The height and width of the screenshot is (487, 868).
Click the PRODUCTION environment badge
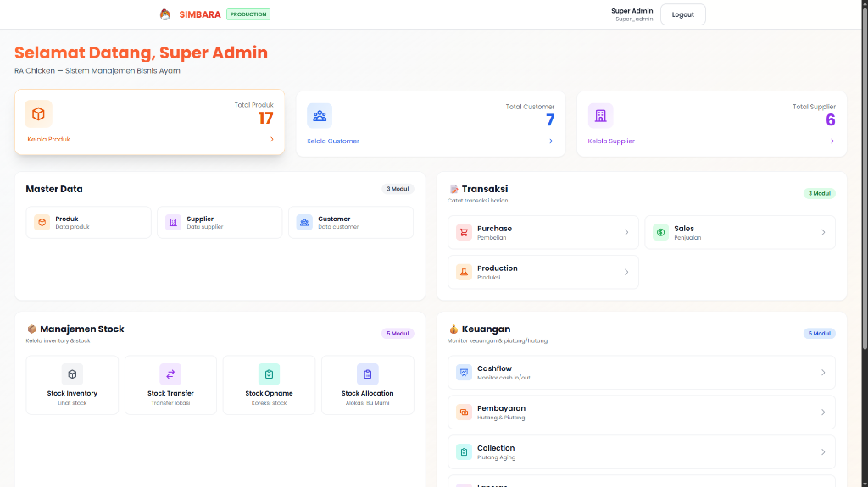(x=248, y=14)
